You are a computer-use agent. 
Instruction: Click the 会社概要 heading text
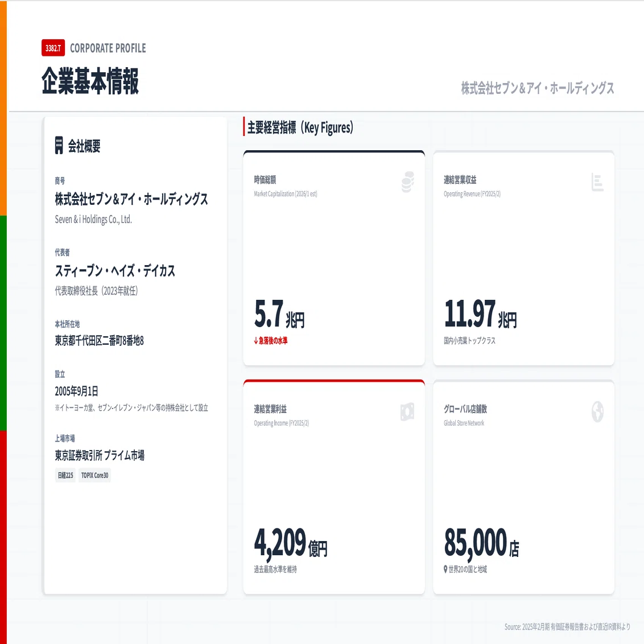(84, 146)
